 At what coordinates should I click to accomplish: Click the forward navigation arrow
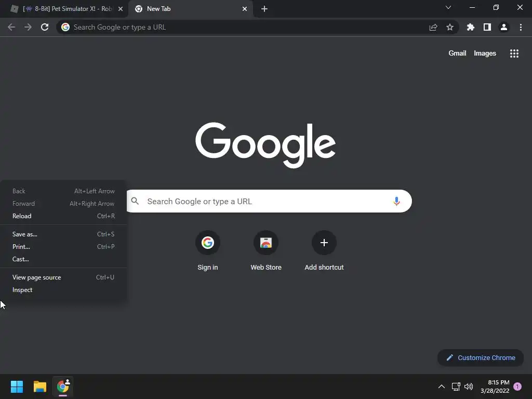28,27
